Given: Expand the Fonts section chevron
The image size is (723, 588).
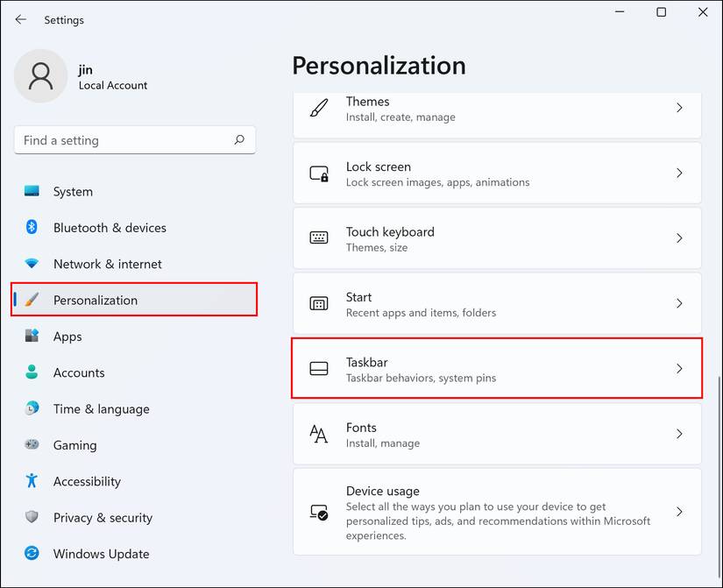Looking at the screenshot, I should pos(680,434).
